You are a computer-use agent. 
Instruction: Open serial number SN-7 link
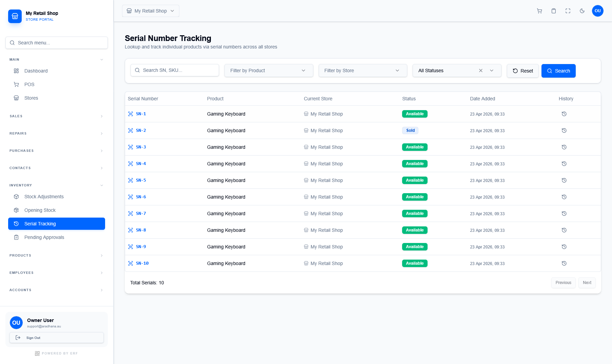141,214
